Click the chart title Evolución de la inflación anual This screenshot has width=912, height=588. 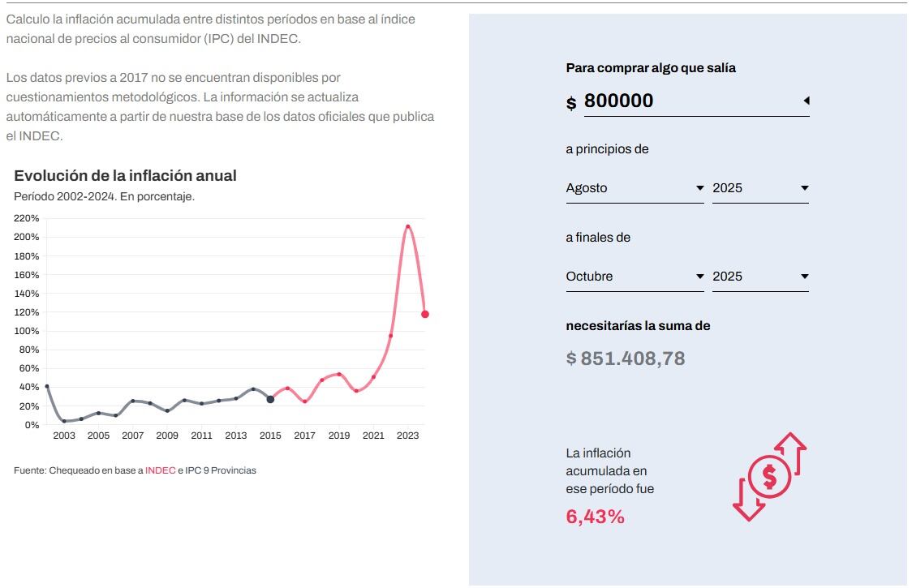[x=125, y=175]
